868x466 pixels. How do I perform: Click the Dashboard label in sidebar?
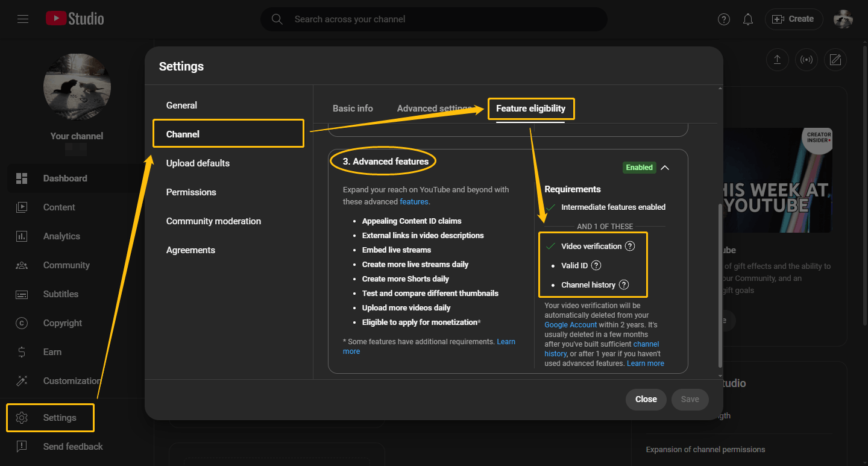point(65,178)
